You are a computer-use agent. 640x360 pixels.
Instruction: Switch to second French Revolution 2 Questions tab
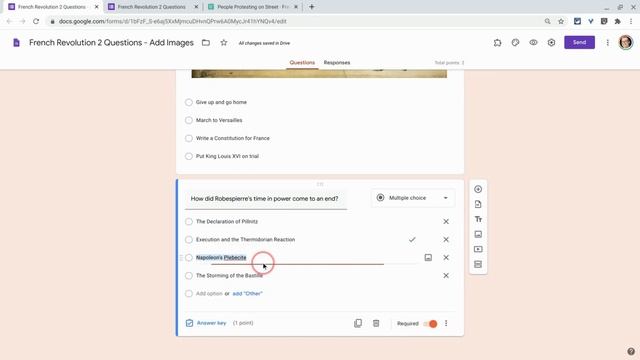(152, 7)
